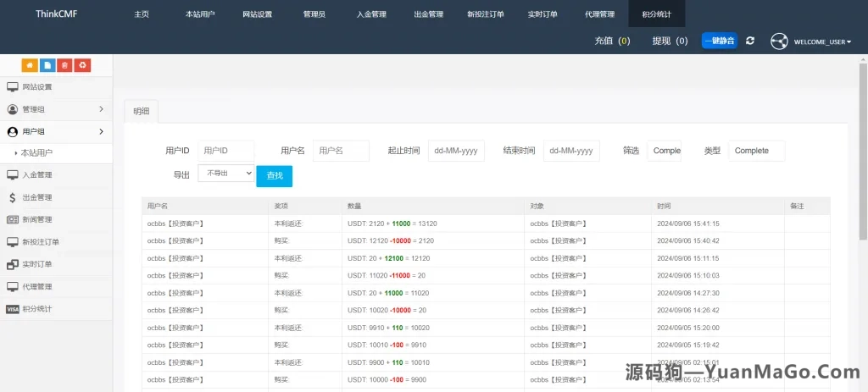Click the ThinkCMF logo link

(x=57, y=14)
